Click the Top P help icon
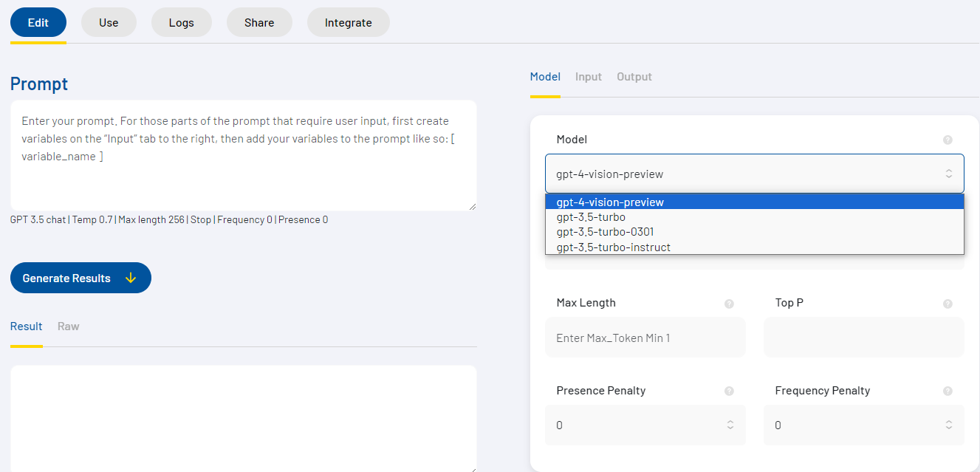The image size is (980, 472). point(948,304)
